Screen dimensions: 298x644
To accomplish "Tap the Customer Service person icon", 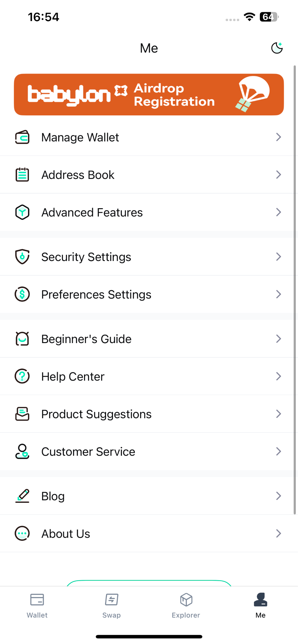I will point(22,452).
